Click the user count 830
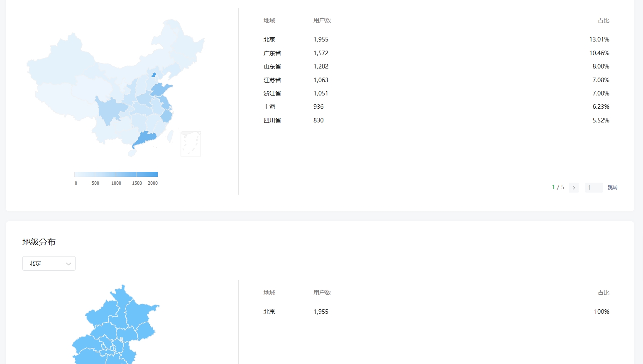This screenshot has height=364, width=643. click(x=318, y=120)
